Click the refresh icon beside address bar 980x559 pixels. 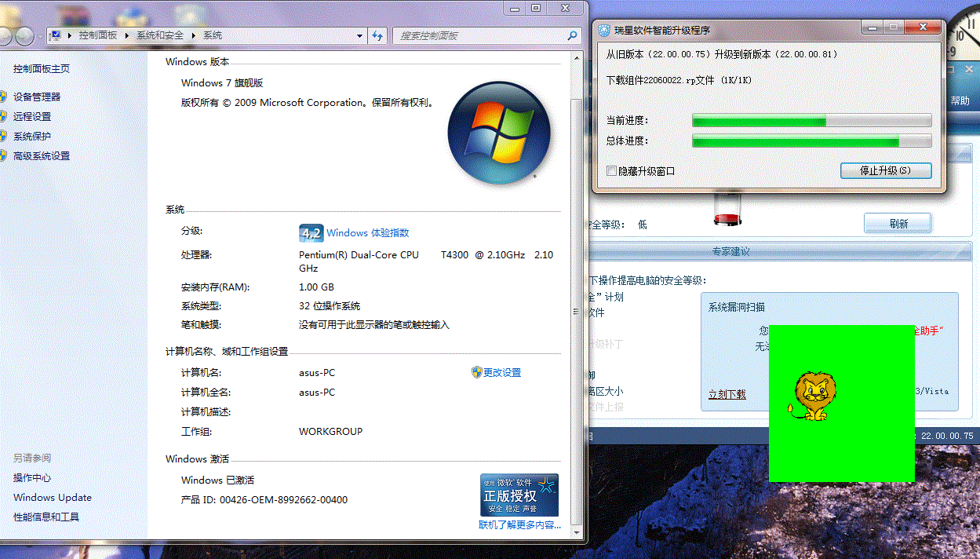point(377,35)
